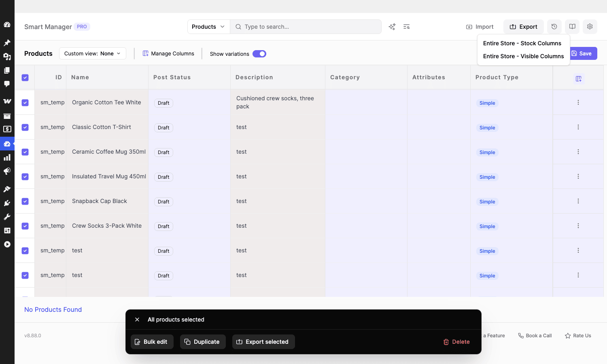This screenshot has width=607, height=364.
Task: Open the Rate Us link
Action: (x=578, y=336)
